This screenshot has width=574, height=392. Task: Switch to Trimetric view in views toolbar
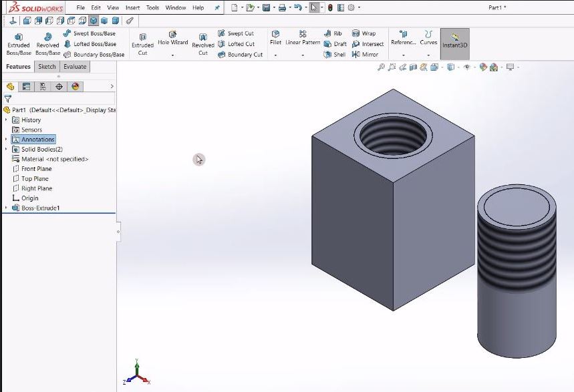point(104,21)
